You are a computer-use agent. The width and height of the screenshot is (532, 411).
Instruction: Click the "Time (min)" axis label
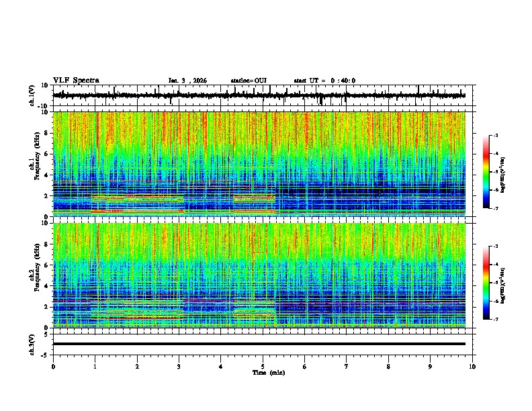269,373
